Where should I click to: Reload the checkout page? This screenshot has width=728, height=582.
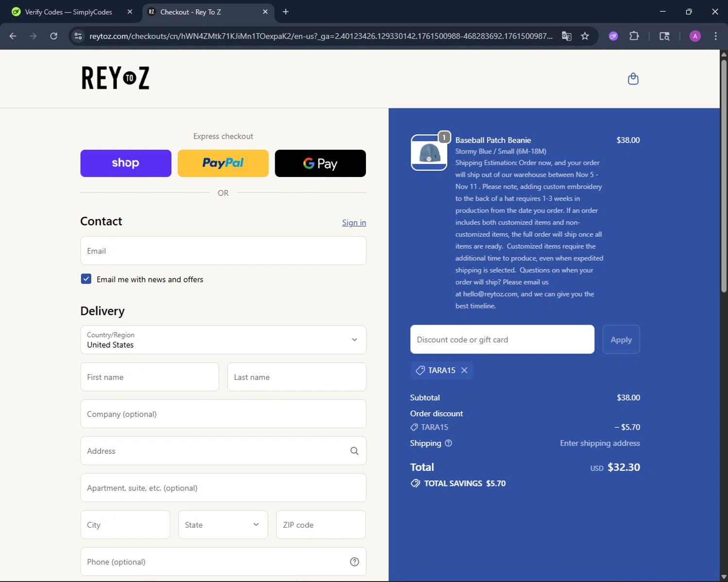point(54,36)
